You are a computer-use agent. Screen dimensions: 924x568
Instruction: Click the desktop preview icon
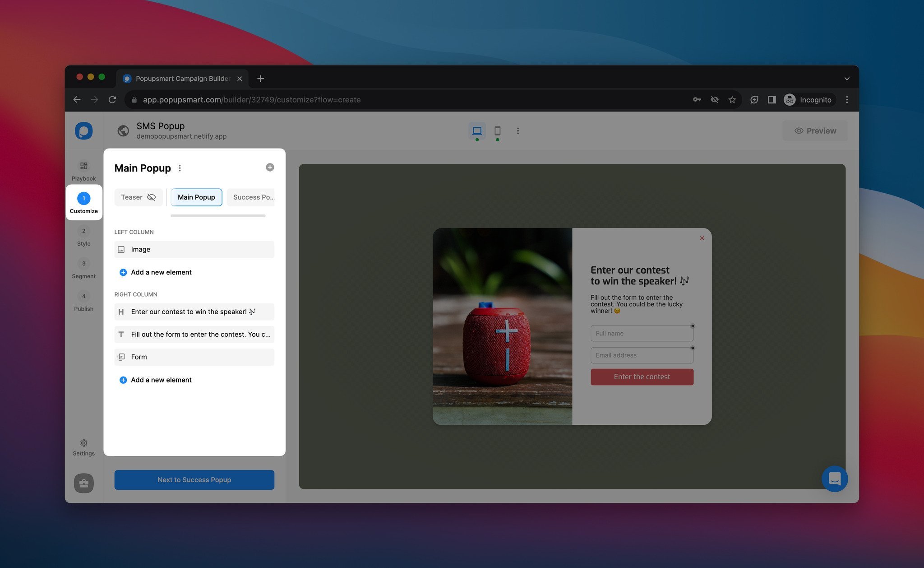point(476,131)
